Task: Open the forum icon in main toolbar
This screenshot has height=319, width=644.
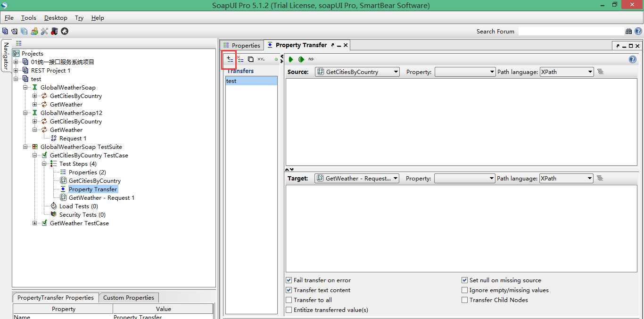Action: (x=34, y=31)
